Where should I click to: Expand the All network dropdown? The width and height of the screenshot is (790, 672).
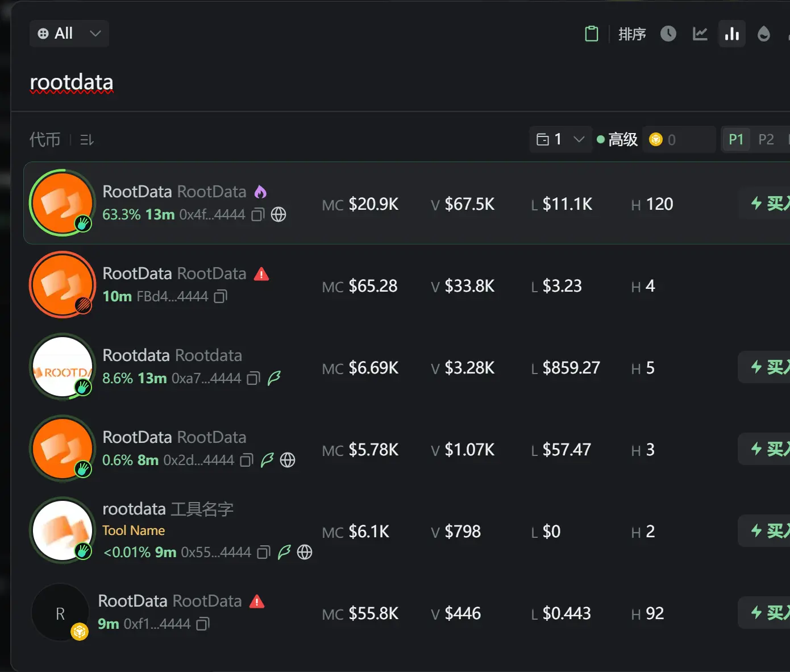click(x=69, y=33)
